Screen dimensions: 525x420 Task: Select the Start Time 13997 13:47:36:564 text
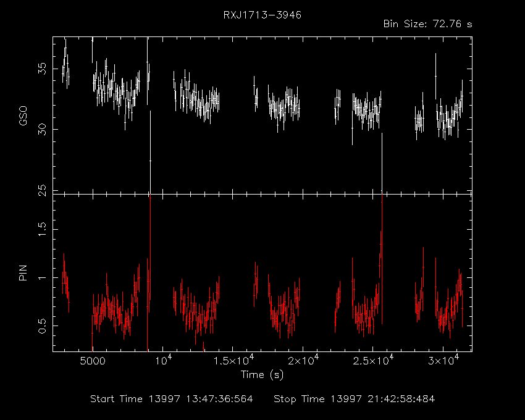172,399
